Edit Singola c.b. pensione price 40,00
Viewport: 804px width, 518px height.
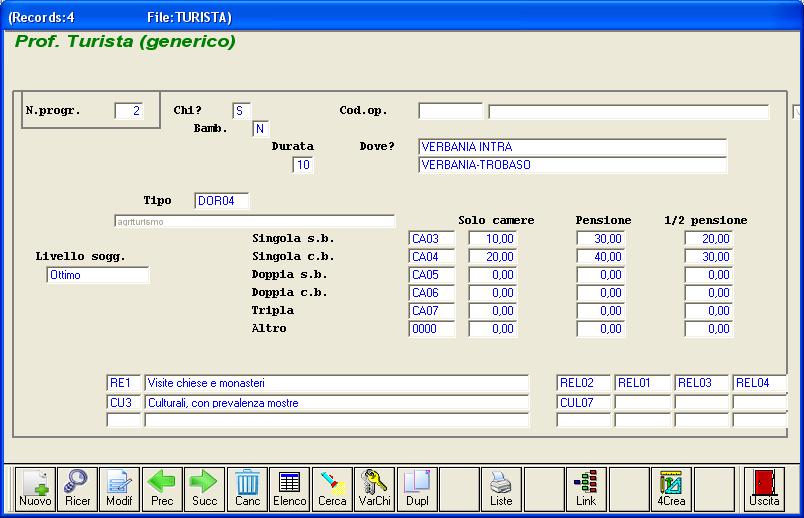601,257
